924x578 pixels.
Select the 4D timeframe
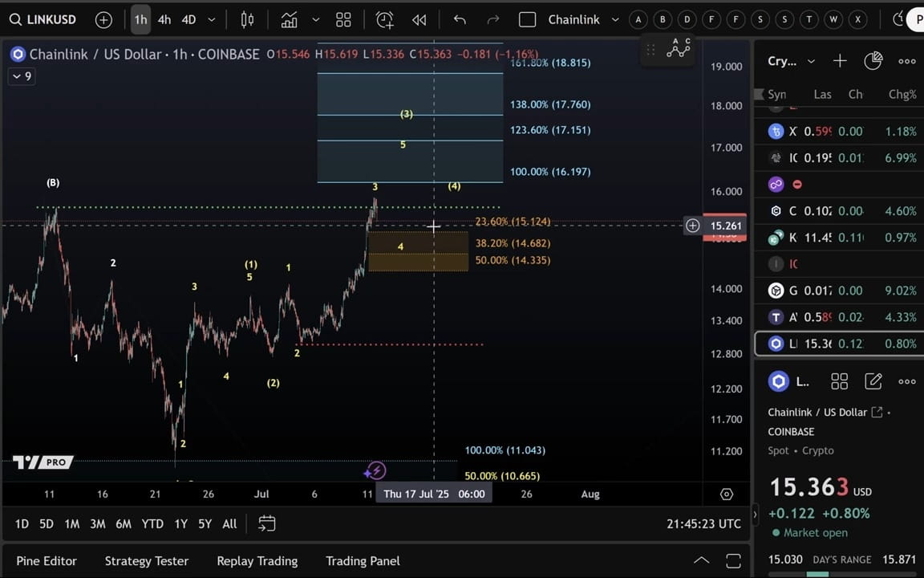click(x=188, y=19)
